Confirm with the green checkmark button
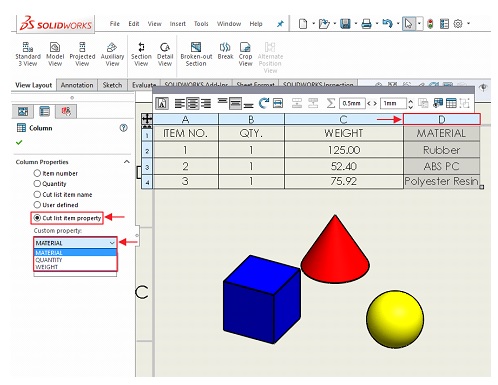498x385 pixels. tap(19, 143)
